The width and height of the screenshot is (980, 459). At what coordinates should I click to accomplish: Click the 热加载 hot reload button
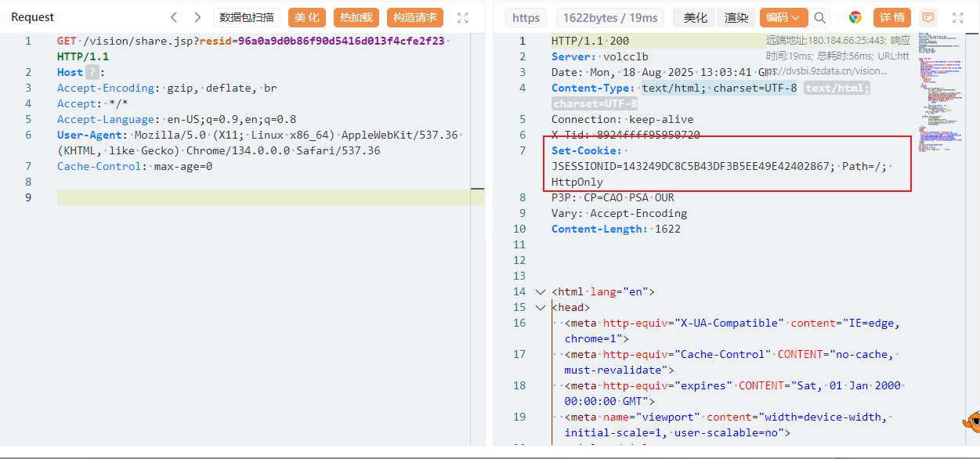click(356, 17)
